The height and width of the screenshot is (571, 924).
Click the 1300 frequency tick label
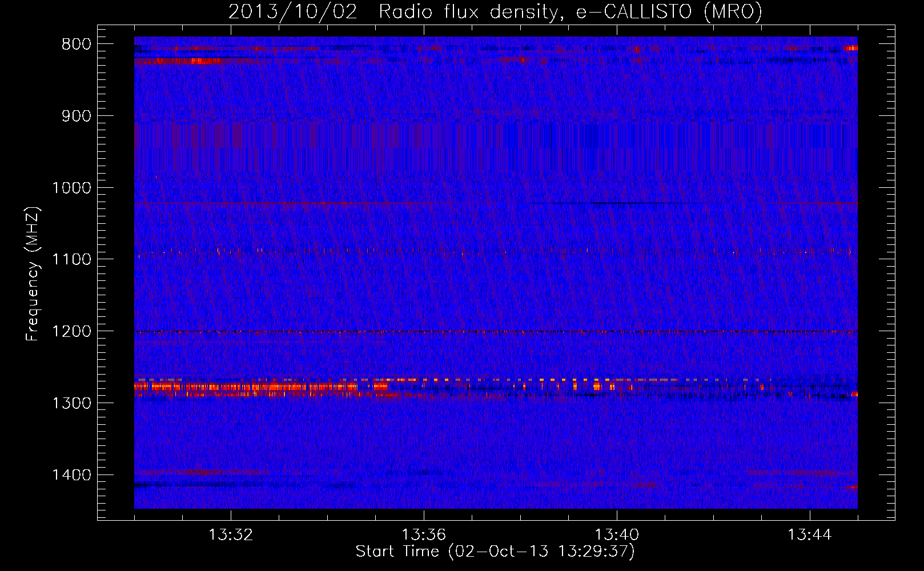pyautogui.click(x=71, y=403)
